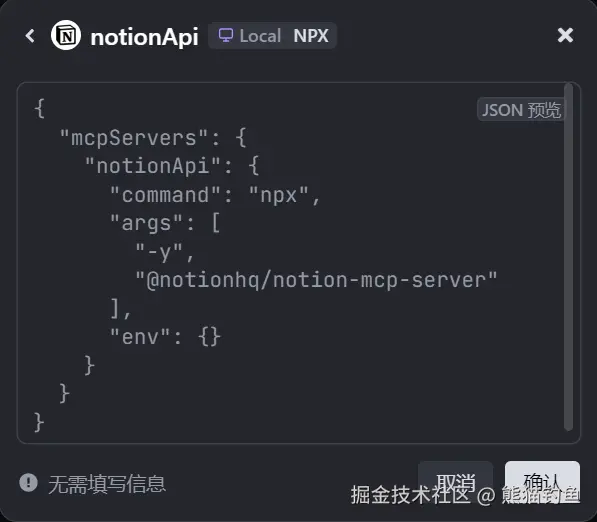Click the 取消 cancel button
Image resolution: width=597 pixels, height=522 pixels.
pos(455,482)
